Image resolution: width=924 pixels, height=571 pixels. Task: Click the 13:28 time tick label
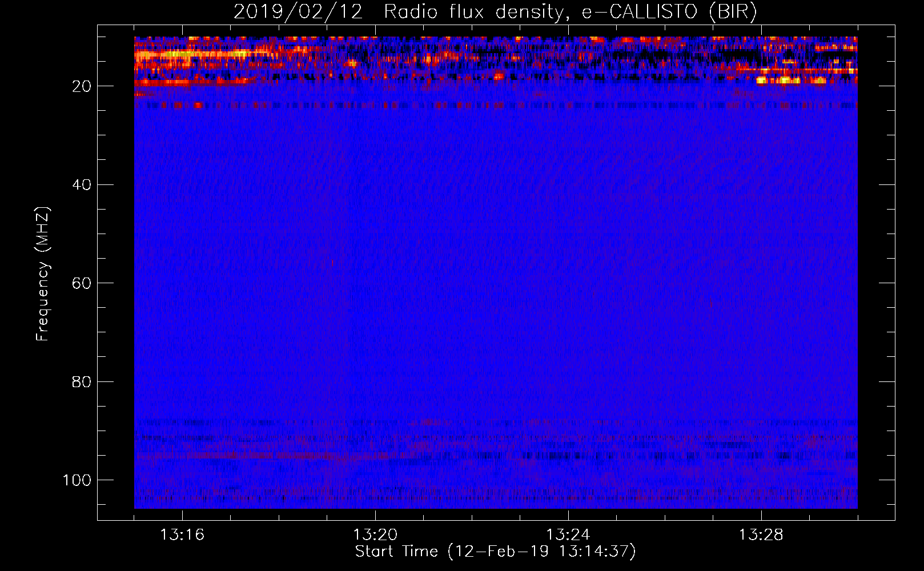click(x=761, y=535)
